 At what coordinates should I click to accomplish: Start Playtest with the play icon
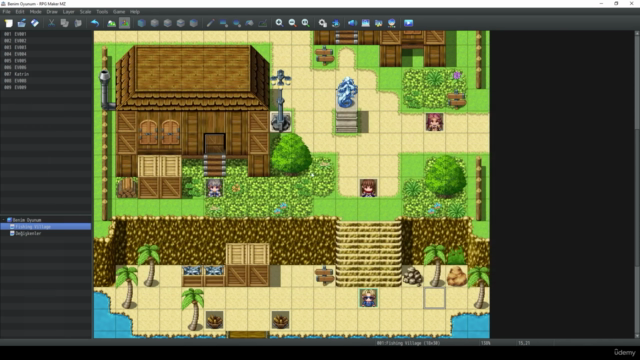click(x=408, y=23)
